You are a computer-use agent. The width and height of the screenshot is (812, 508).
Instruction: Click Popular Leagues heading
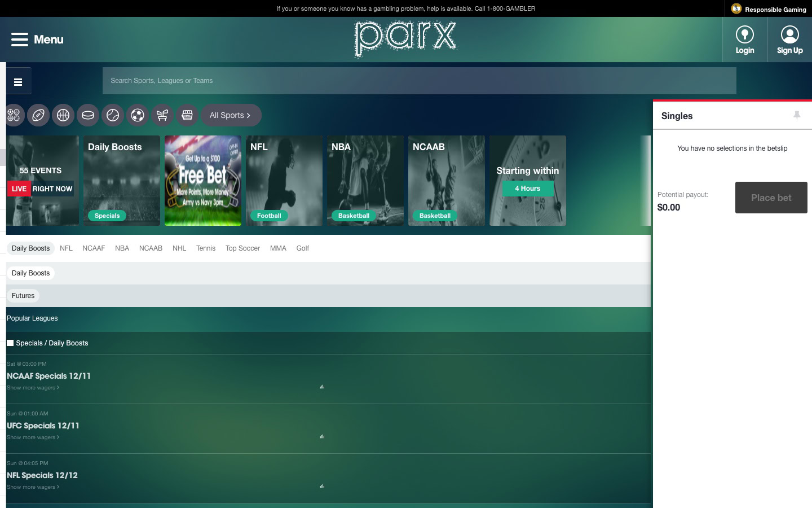[x=32, y=318]
